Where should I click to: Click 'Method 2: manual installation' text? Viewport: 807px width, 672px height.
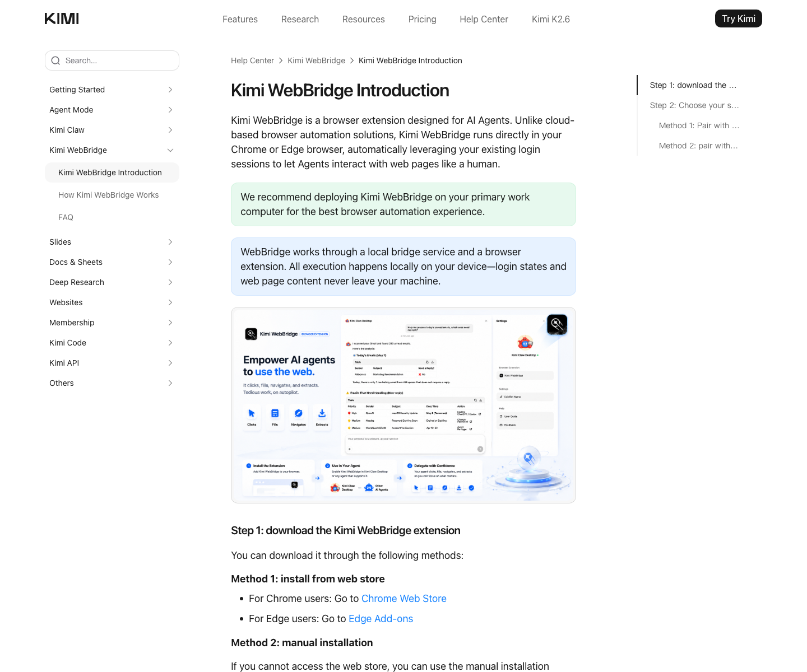pos(302,643)
